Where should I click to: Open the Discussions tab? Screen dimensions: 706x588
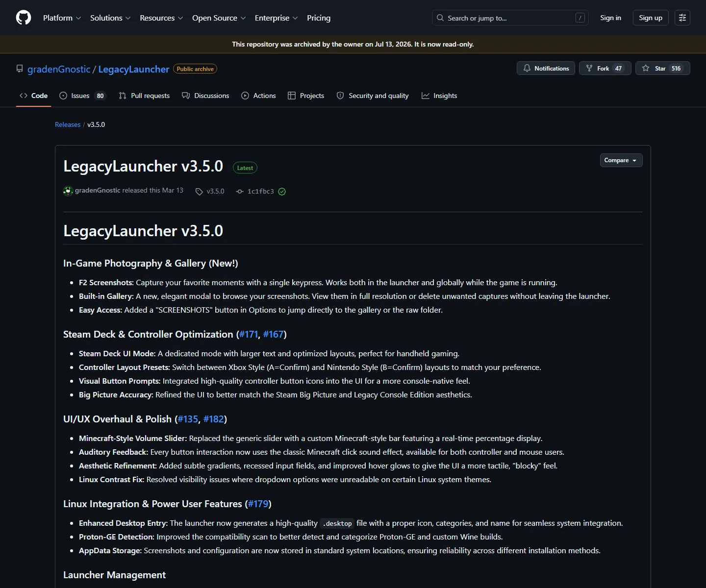click(x=205, y=96)
